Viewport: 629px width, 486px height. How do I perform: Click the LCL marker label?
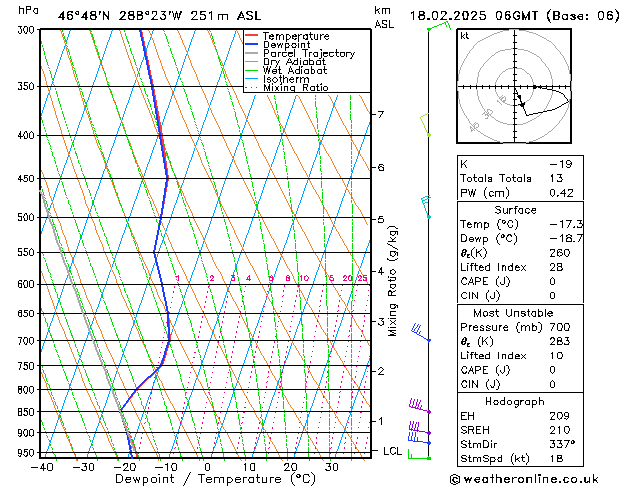click(392, 451)
